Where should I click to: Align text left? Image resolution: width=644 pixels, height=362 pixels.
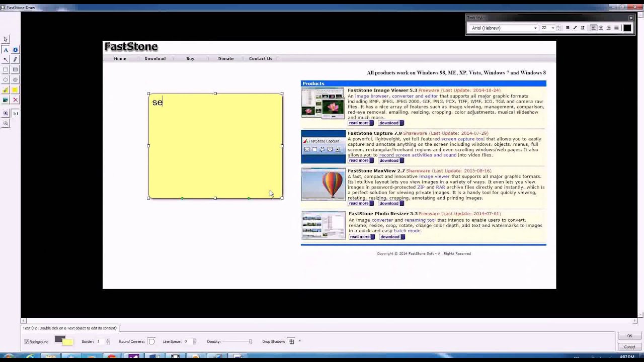point(593,28)
